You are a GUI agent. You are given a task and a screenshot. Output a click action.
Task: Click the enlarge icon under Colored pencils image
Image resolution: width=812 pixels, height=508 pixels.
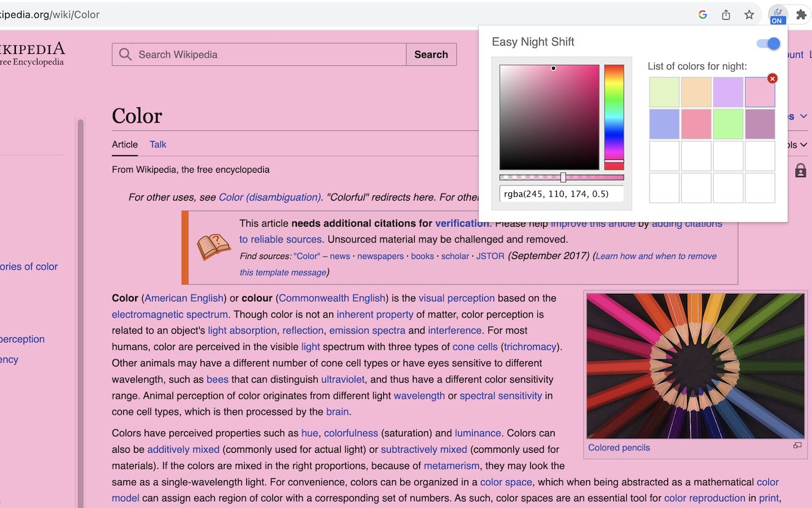coord(797,446)
